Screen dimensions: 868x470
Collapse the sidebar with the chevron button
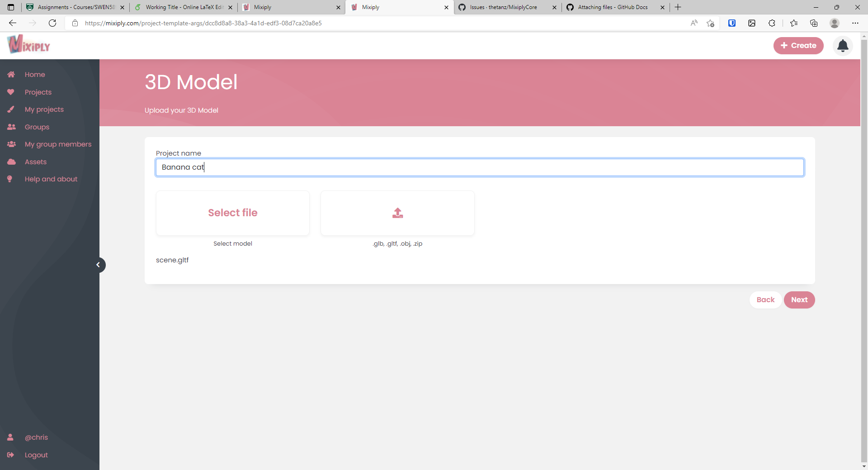99,265
